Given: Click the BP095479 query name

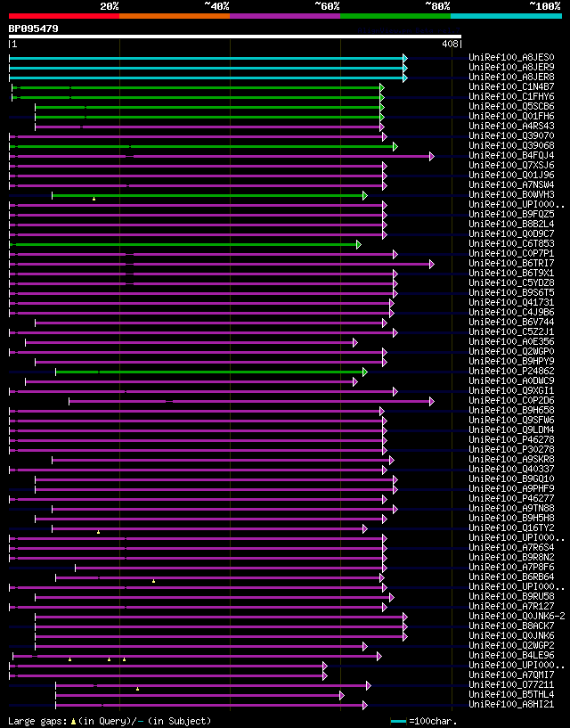Looking at the screenshot, I should (x=34, y=29).
